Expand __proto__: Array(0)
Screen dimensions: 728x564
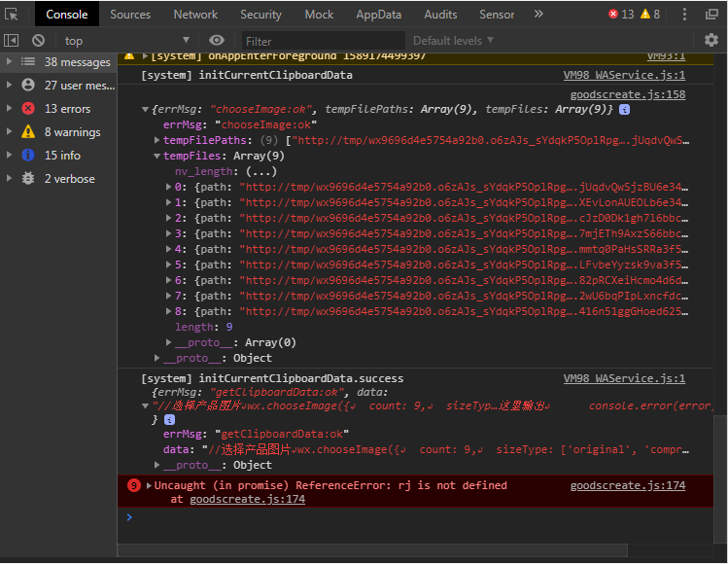coord(169,343)
